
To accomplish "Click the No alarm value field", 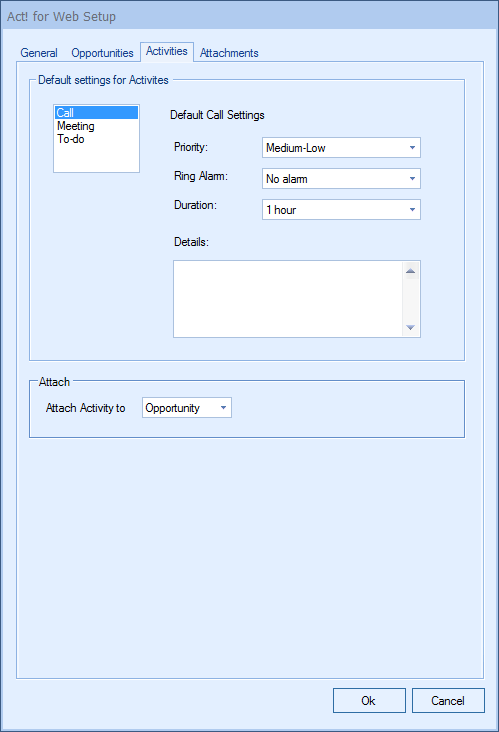I will (341, 179).
